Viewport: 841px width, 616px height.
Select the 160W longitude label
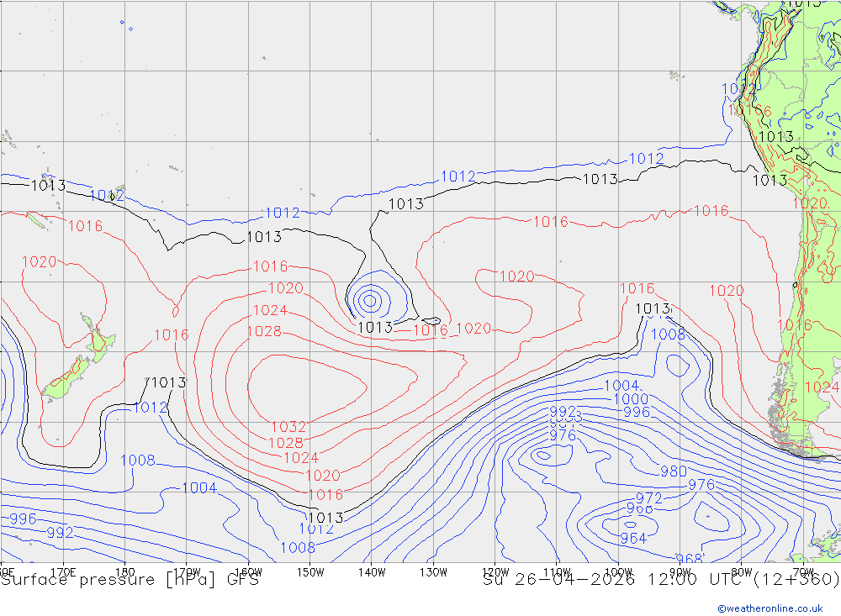click(x=248, y=572)
